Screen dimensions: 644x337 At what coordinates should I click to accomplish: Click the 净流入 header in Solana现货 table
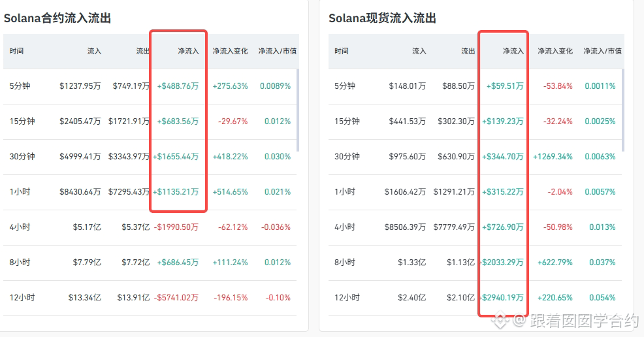coord(513,52)
